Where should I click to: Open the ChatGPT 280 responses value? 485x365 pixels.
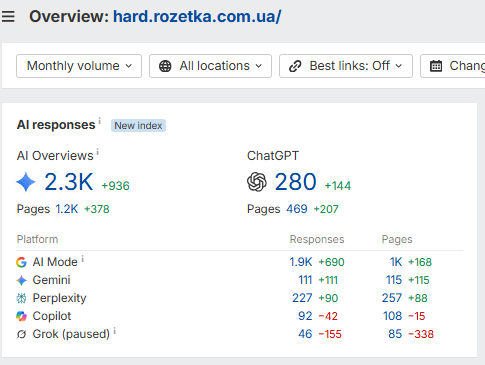pos(295,182)
